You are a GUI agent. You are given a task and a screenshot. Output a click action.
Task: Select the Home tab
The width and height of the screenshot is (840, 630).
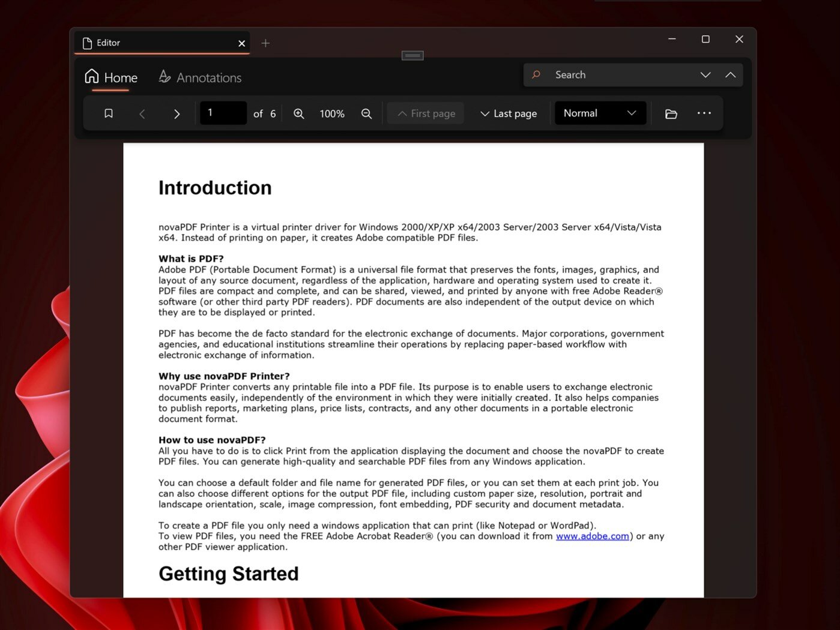coord(111,77)
